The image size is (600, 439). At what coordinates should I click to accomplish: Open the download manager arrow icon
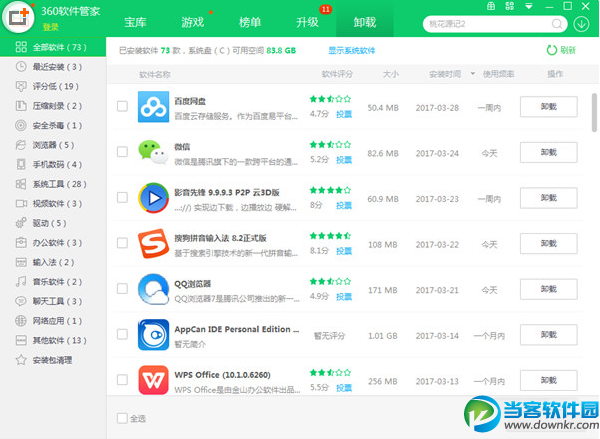(x=581, y=24)
